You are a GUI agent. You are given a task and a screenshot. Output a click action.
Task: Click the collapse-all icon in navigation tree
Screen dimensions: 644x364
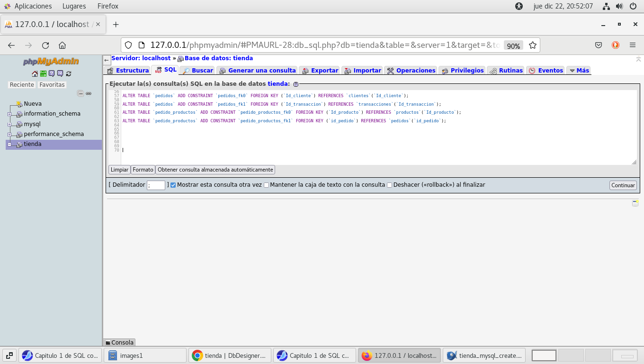click(80, 93)
